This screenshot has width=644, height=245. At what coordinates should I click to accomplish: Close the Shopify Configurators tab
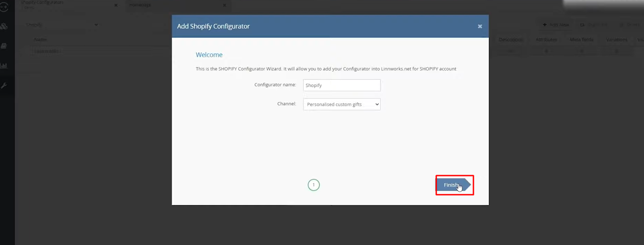pos(116,5)
